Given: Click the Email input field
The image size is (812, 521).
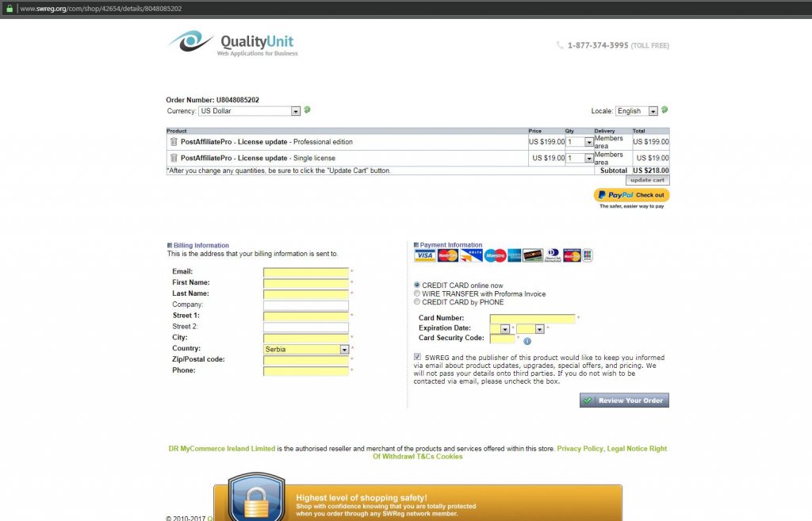Looking at the screenshot, I should [306, 272].
